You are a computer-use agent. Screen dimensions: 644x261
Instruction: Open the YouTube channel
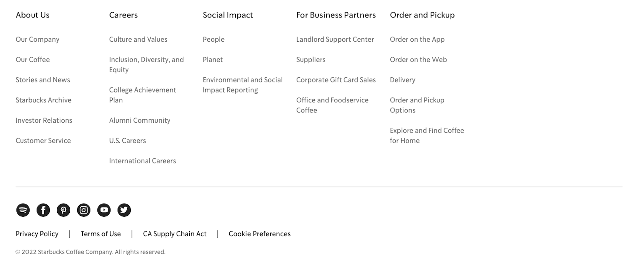click(104, 210)
